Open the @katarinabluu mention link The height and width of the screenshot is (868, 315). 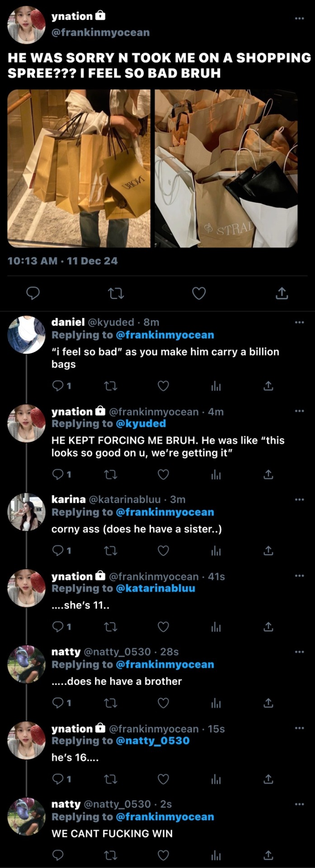(x=155, y=589)
